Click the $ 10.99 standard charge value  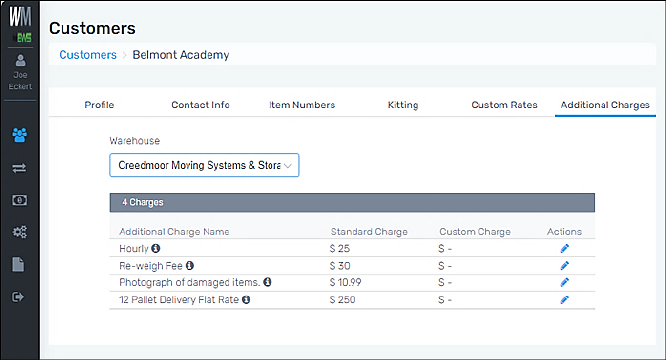345,282
